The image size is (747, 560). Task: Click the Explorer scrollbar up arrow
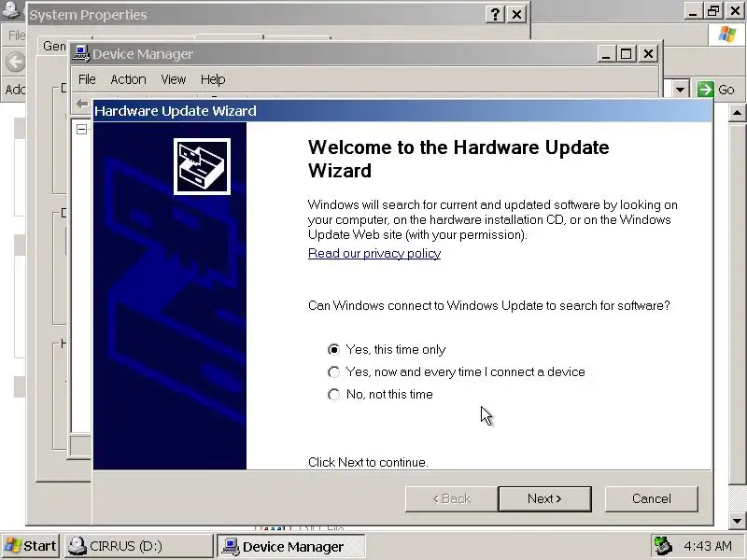pyautogui.click(x=737, y=113)
